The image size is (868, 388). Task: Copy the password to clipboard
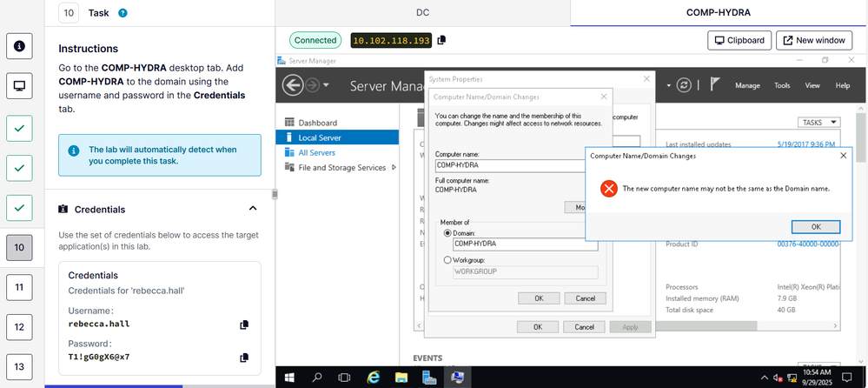[244, 358]
